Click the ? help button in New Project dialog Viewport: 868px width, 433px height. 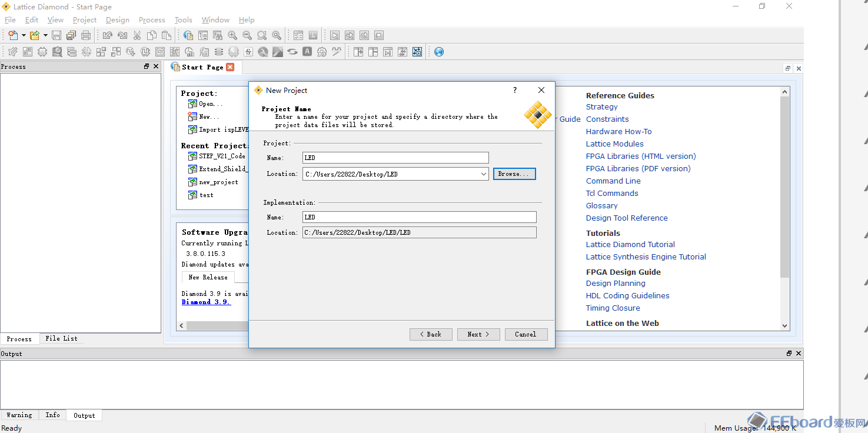[x=515, y=90]
